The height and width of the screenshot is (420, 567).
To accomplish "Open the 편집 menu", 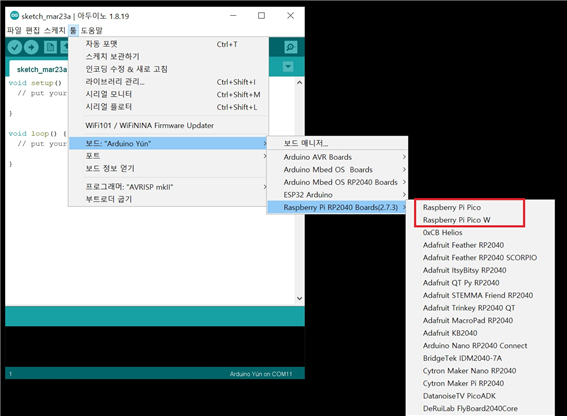I will point(33,30).
